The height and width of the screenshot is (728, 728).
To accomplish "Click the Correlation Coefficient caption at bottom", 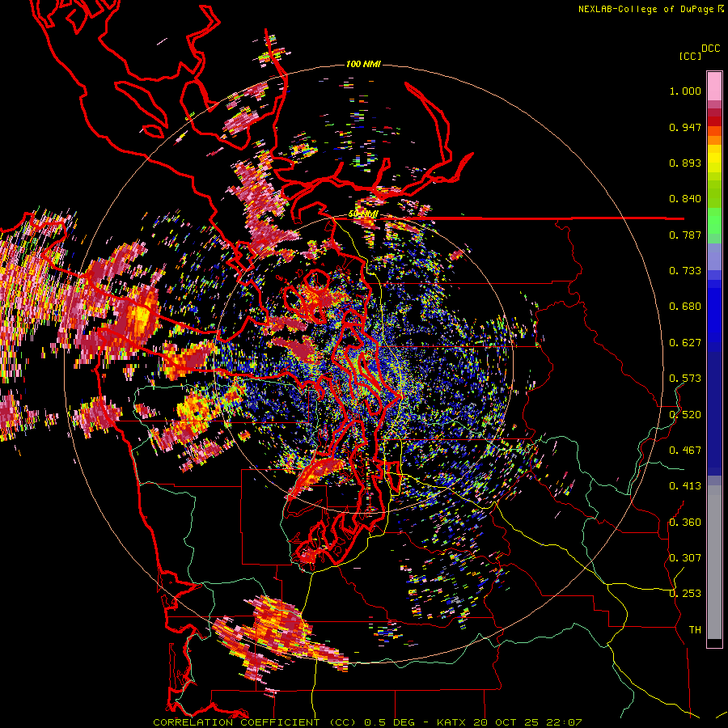I will 366,722.
